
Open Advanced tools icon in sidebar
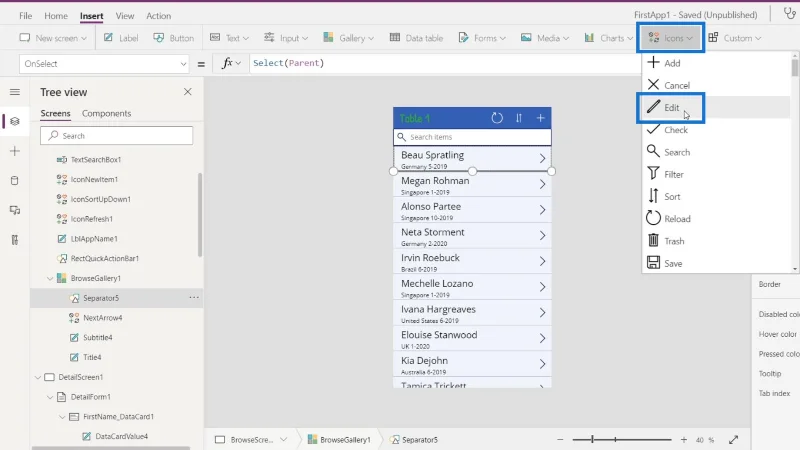(15, 240)
